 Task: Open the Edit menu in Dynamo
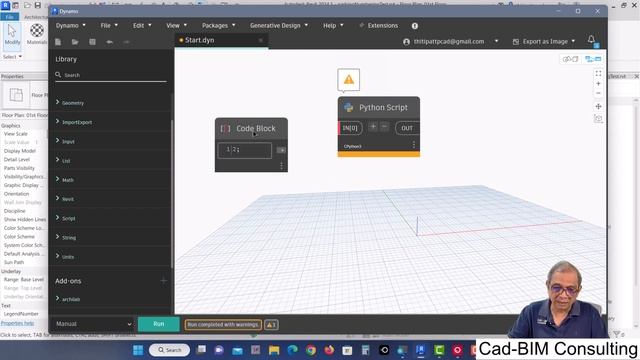[142, 25]
